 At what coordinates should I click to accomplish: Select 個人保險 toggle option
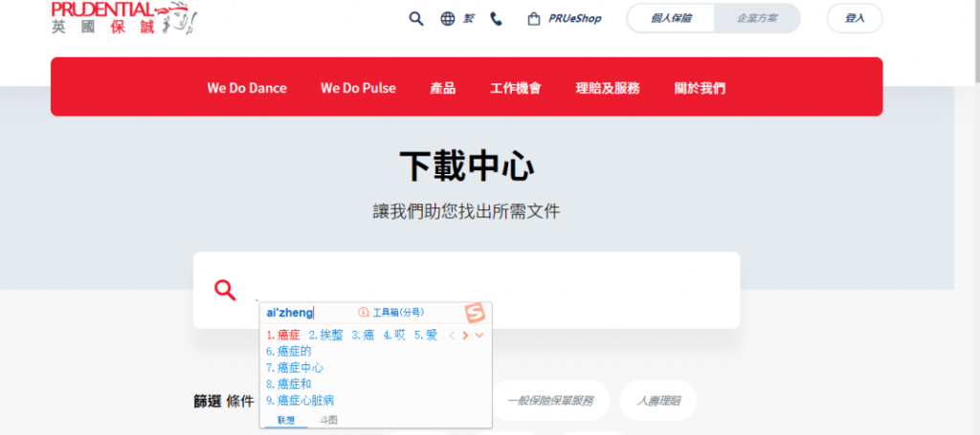pyautogui.click(x=671, y=18)
